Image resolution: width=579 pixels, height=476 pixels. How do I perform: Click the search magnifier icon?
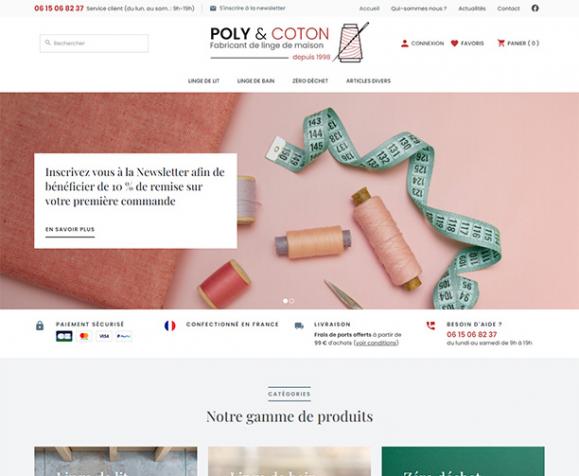[x=48, y=43]
